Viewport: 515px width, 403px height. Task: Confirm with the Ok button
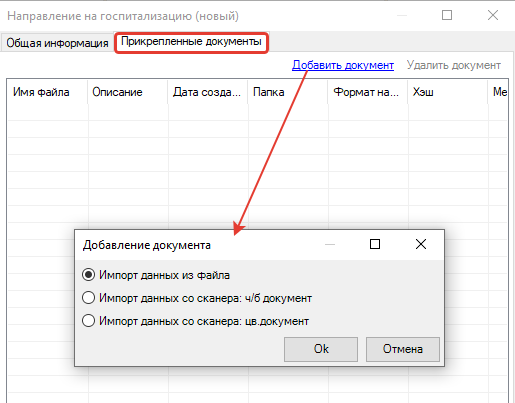(x=321, y=349)
